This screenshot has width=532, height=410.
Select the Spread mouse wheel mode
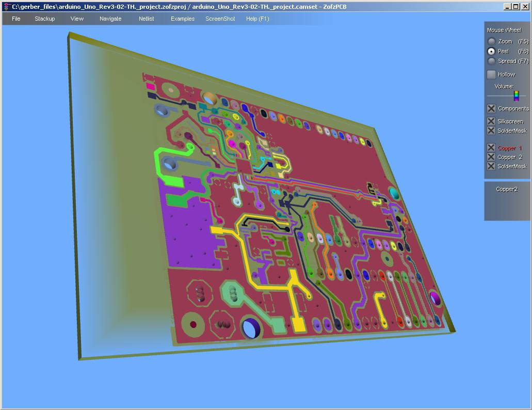pyautogui.click(x=492, y=61)
